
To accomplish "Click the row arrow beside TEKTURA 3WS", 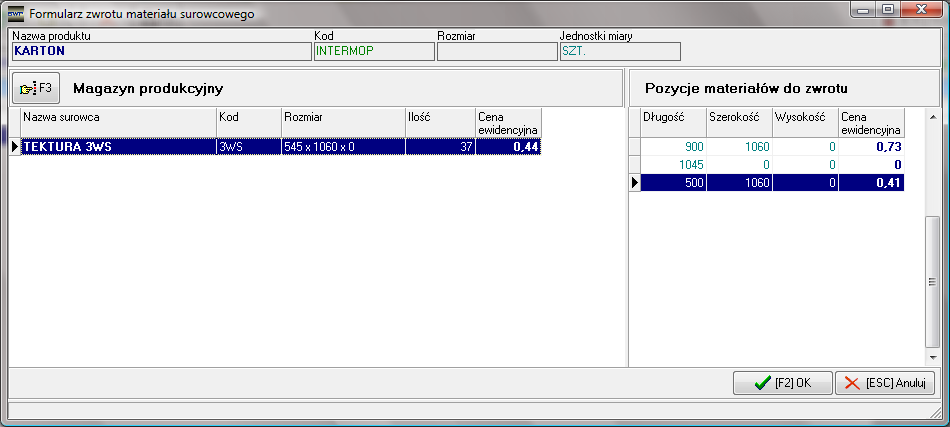I will tap(15, 146).
